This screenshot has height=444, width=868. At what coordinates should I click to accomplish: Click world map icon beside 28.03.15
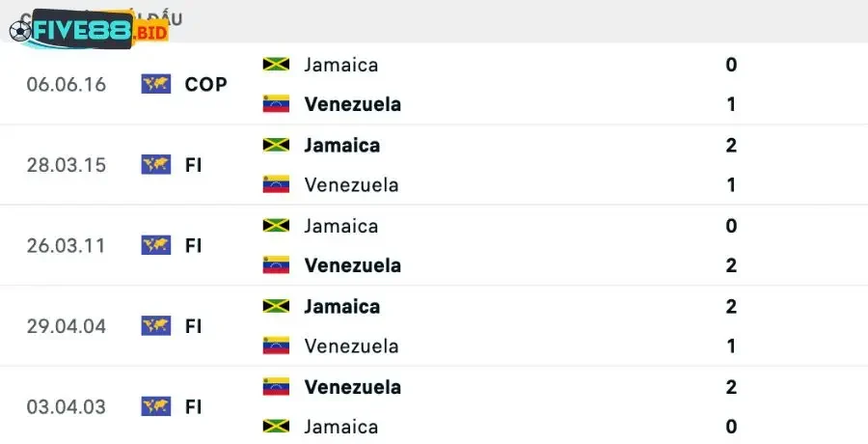click(x=155, y=165)
